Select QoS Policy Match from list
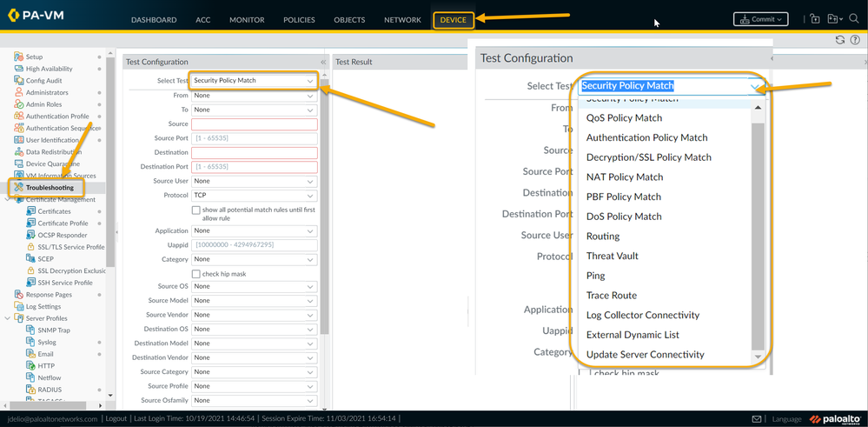The height and width of the screenshot is (427, 868). pyautogui.click(x=624, y=118)
